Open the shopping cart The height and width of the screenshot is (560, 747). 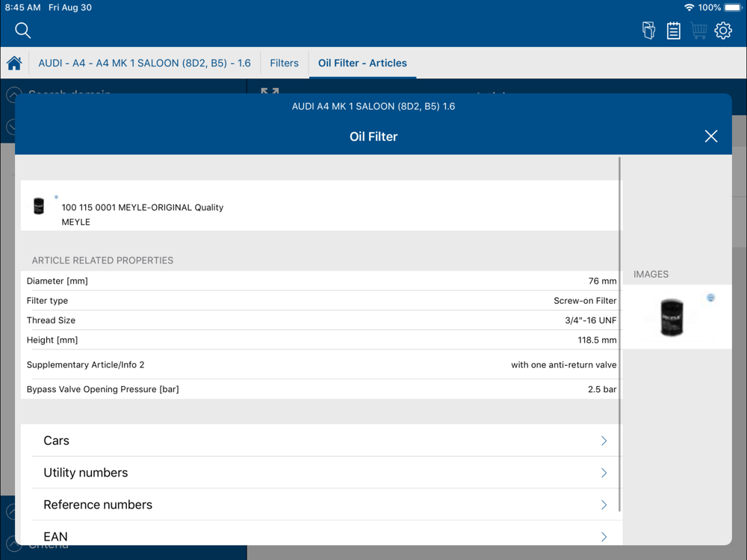click(x=699, y=31)
